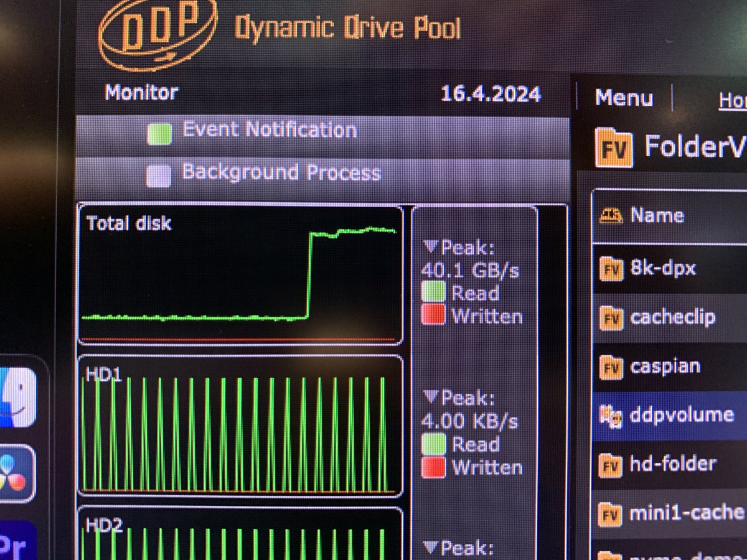
Task: Click the HD1 Read green swatch
Action: pyautogui.click(x=433, y=444)
